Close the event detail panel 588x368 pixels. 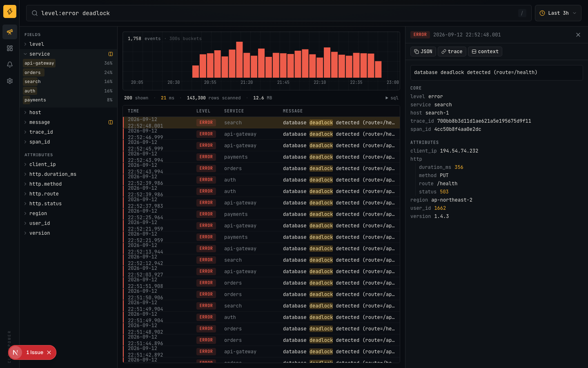pyautogui.click(x=578, y=35)
